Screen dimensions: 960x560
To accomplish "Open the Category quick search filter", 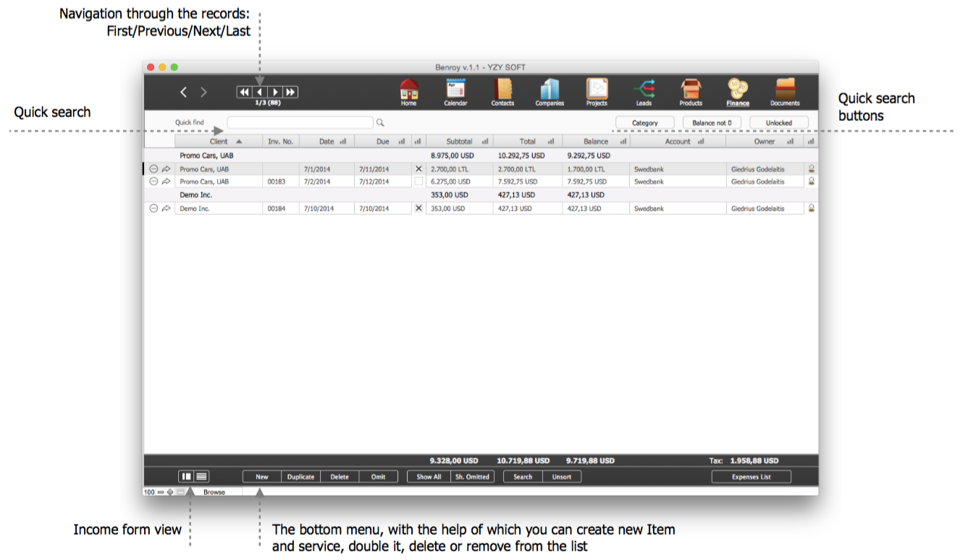I will click(x=644, y=123).
